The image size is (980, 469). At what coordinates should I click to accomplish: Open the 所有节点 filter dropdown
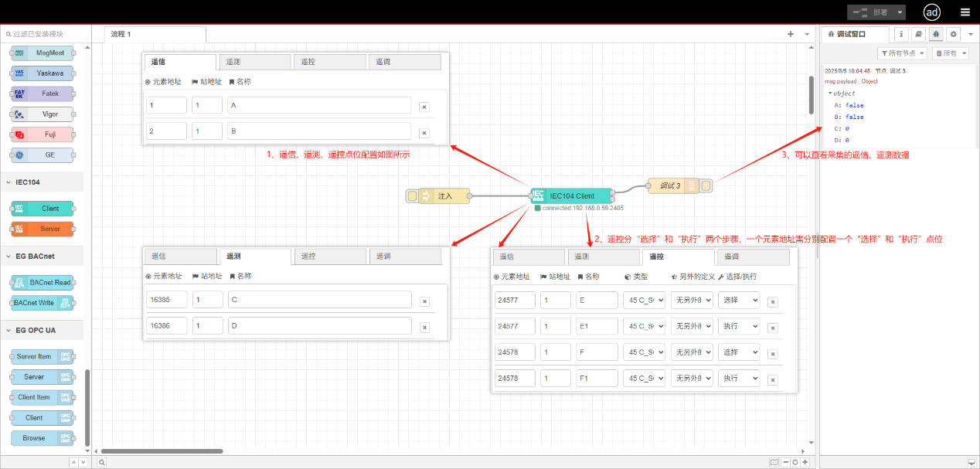tap(902, 53)
